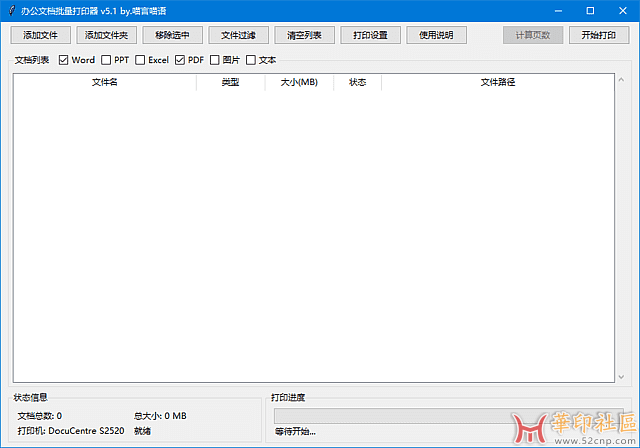Sort by the 类型 column header
640x448 pixels.
click(x=231, y=82)
